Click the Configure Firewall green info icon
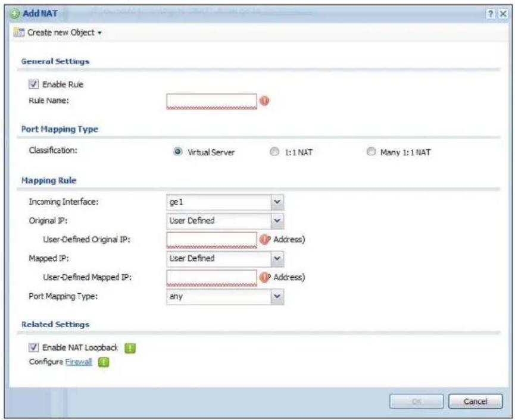515x420 pixels. point(104,362)
